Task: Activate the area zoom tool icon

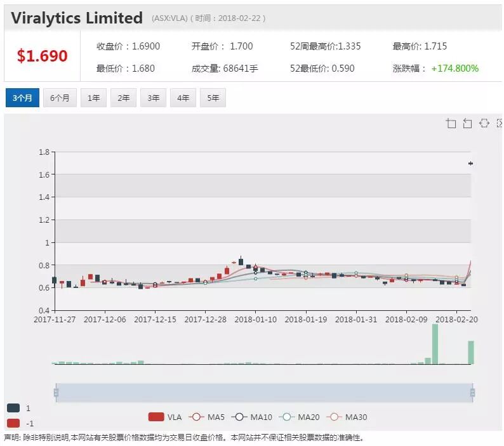Action: 451,123
